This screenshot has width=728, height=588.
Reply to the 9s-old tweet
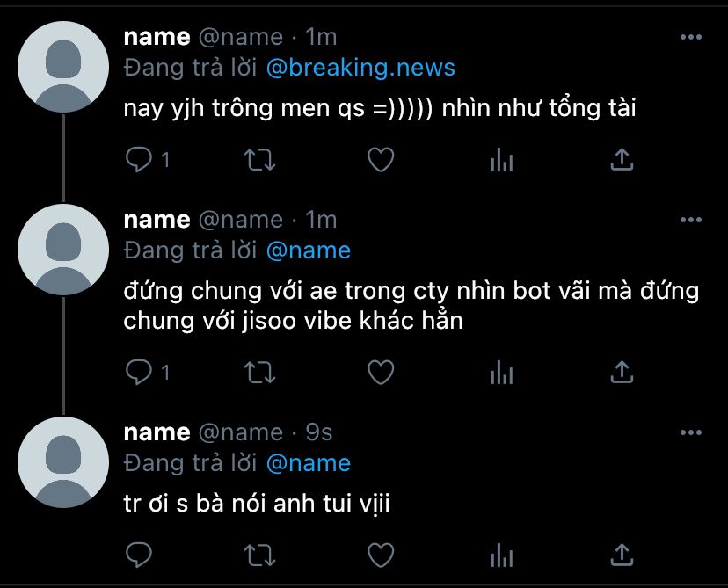pyautogui.click(x=139, y=555)
